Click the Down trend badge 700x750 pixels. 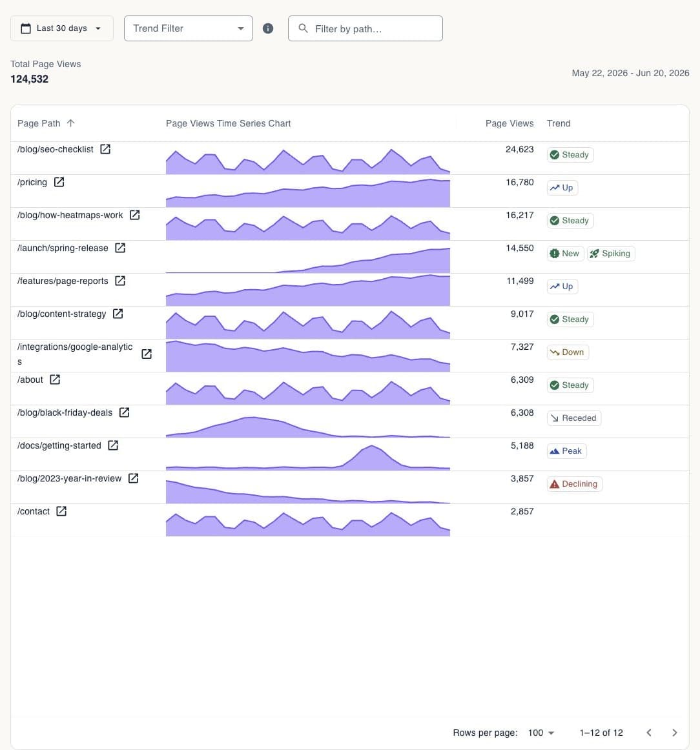click(568, 352)
